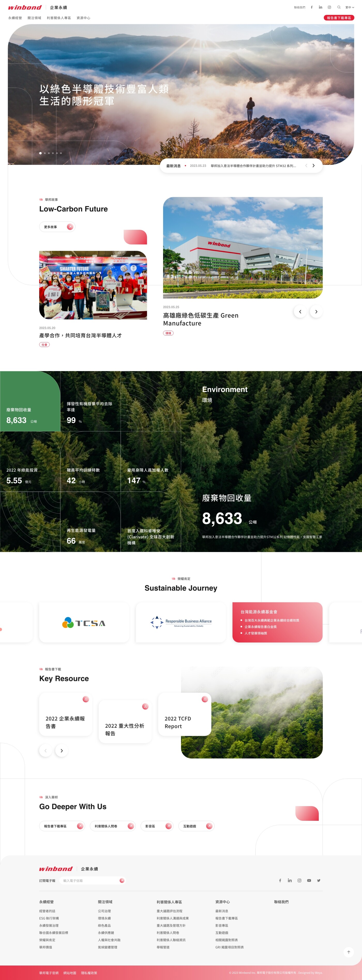Viewport: 362px width, 980px height.
Task: Click the 影音區 pill button
Action: pos(157,826)
